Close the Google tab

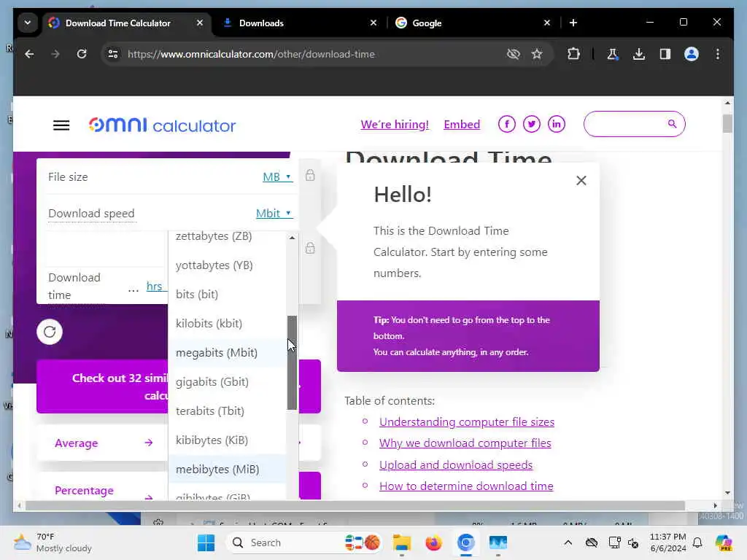[547, 23]
